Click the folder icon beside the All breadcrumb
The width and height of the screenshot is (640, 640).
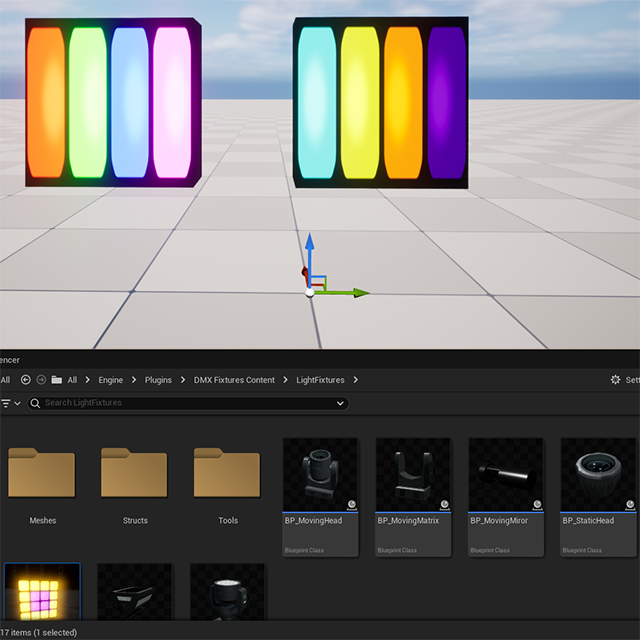[56, 380]
